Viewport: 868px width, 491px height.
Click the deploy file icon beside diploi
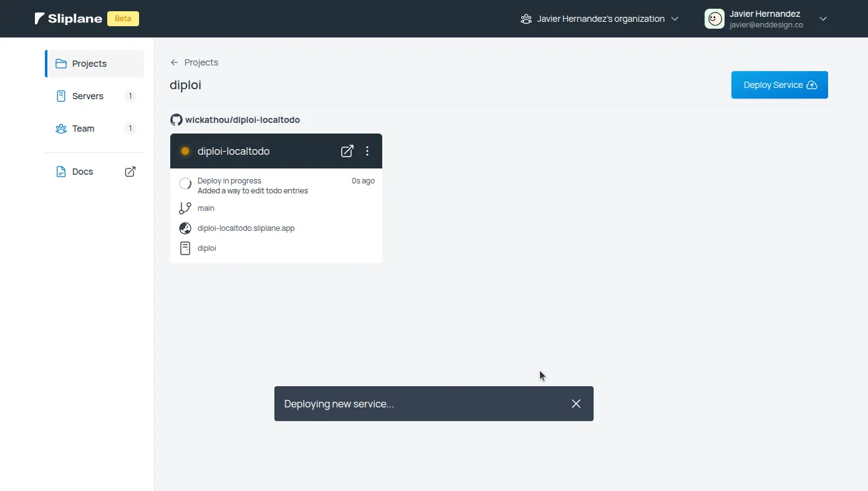point(185,248)
